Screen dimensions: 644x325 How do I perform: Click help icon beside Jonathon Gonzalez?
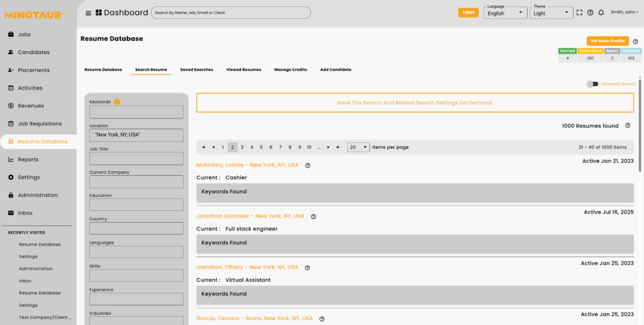point(313,217)
